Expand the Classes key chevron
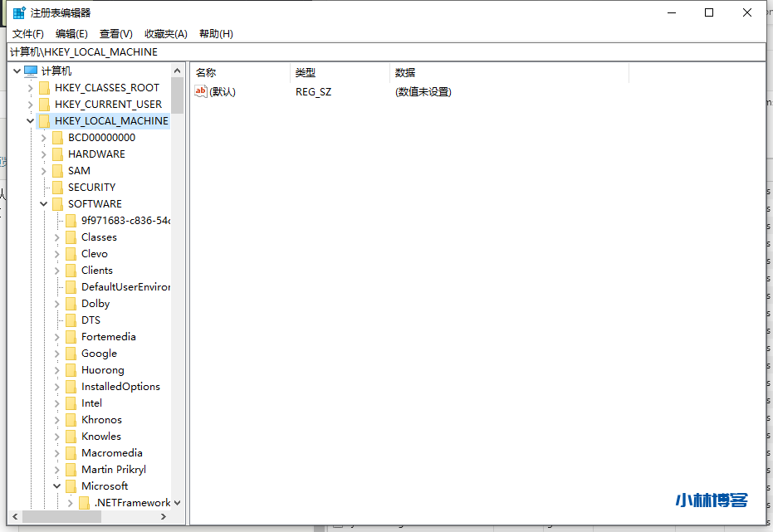This screenshot has height=532, width=773. click(57, 237)
